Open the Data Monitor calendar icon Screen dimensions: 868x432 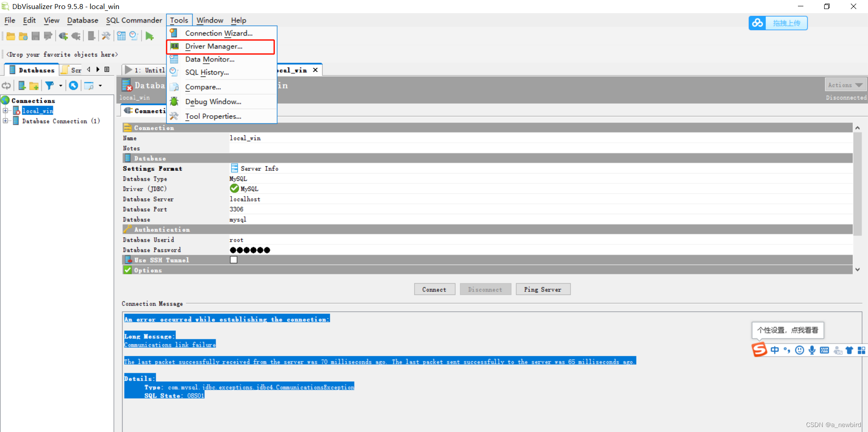pyautogui.click(x=121, y=36)
